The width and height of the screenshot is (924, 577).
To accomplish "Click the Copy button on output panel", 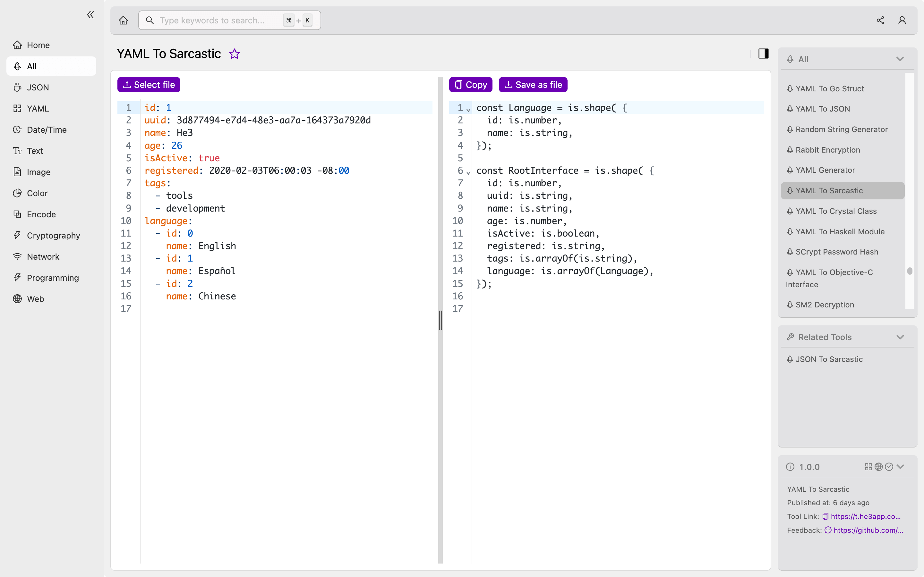I will (x=470, y=84).
